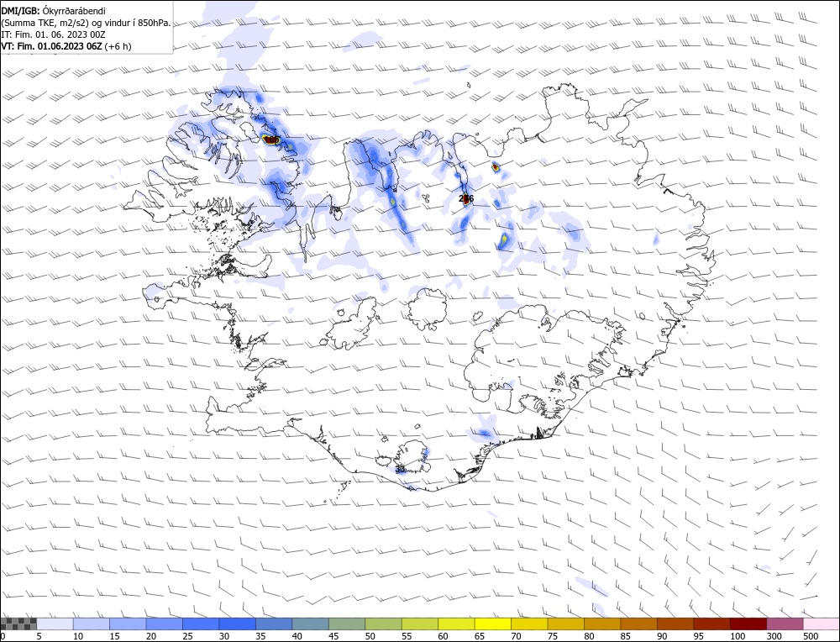Image resolution: width=840 pixels, height=642 pixels.
Task: Select the blue swatch between 20 and 25
Action: 165,624
